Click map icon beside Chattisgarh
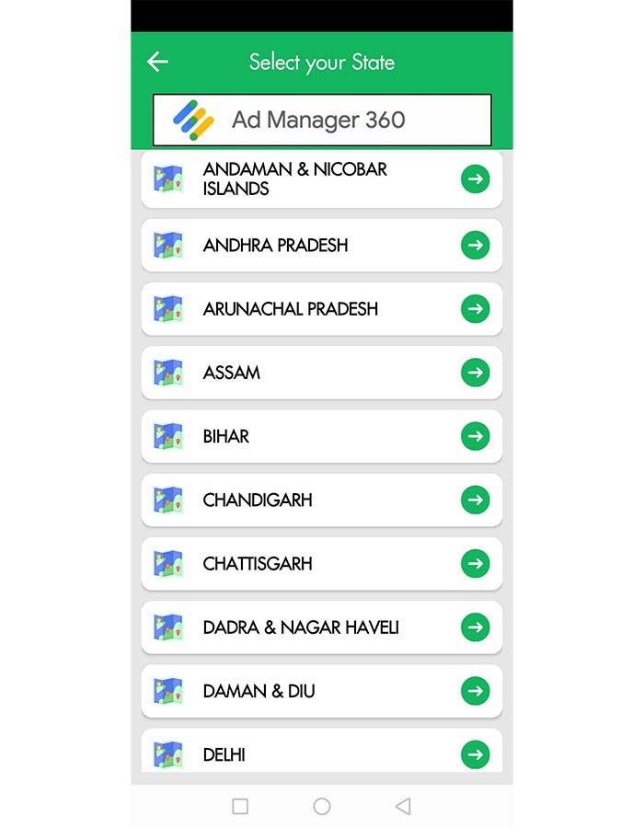644x828 pixels. click(x=167, y=563)
